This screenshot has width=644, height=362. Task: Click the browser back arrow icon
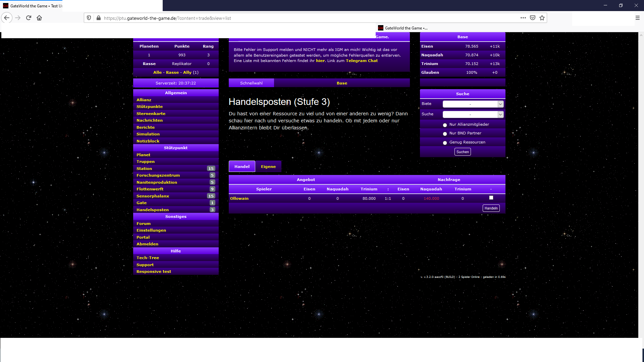click(7, 18)
